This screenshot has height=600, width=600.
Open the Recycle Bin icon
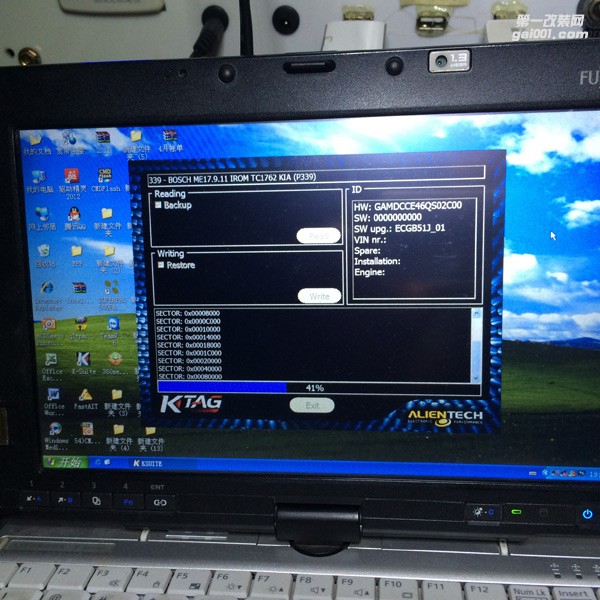pyautogui.click(x=44, y=252)
